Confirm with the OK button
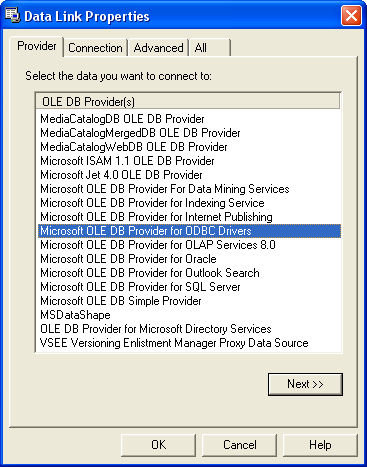The height and width of the screenshot is (467, 367). 158,445
